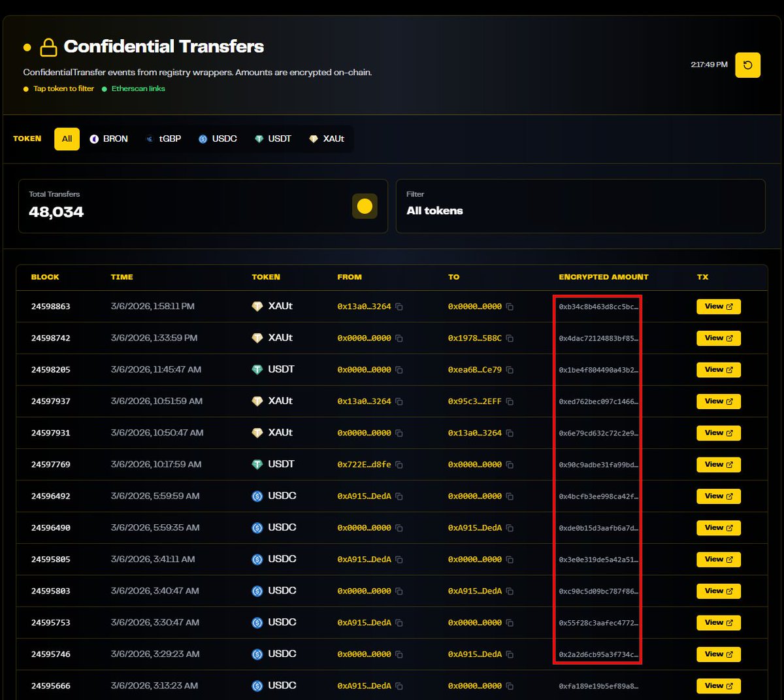
Task: Click the Total Transfers value 48,034
Action: (56, 212)
